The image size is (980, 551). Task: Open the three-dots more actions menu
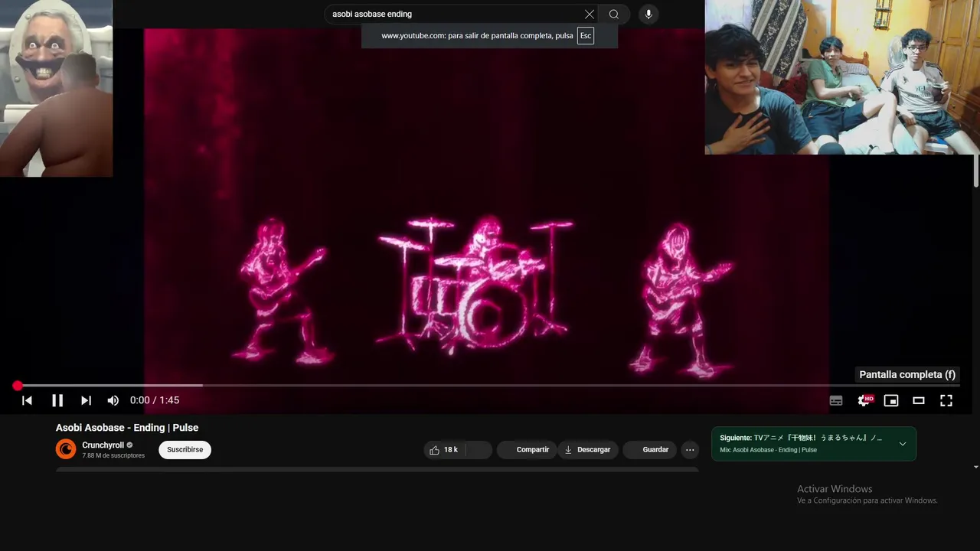tap(690, 450)
